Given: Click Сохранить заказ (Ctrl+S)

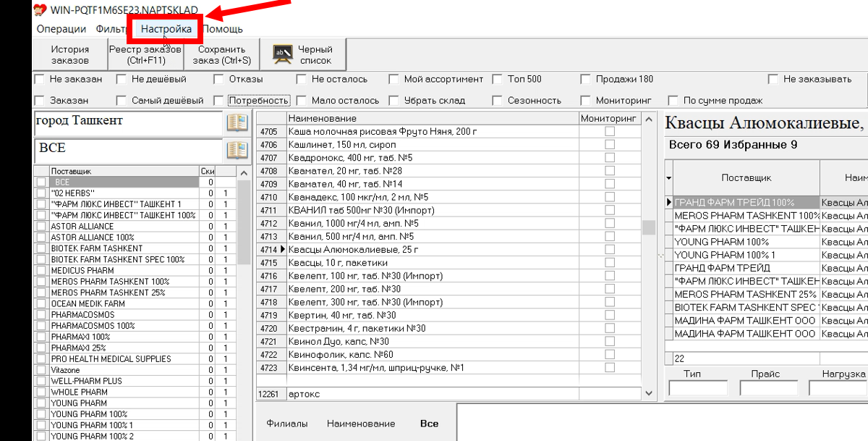Looking at the screenshot, I should (x=222, y=55).
